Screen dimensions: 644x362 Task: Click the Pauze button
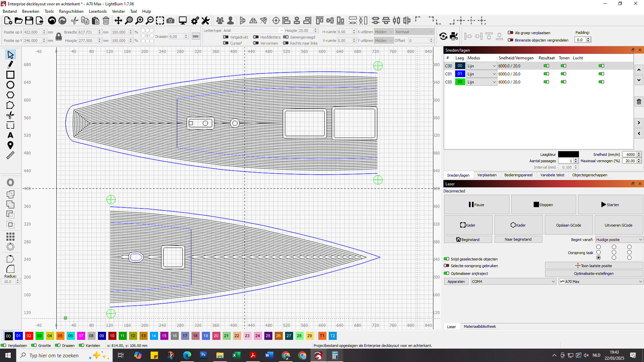click(x=477, y=205)
